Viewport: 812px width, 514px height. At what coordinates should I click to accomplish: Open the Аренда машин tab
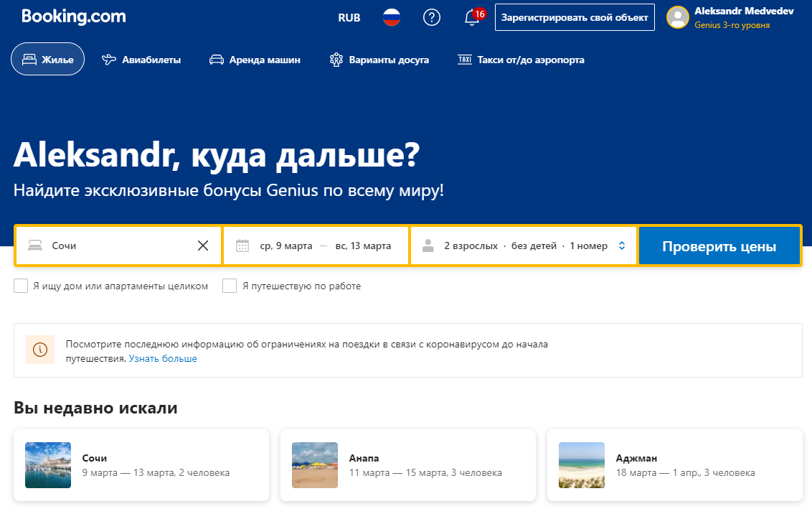pyautogui.click(x=255, y=60)
